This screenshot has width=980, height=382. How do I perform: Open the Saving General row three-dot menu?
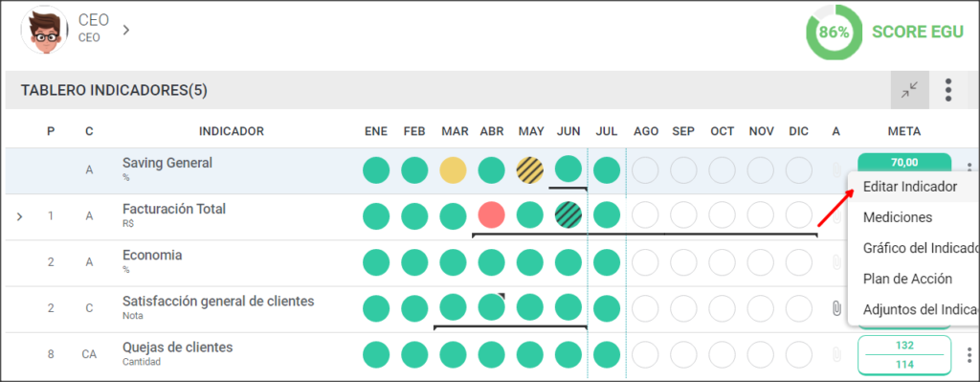[969, 168]
